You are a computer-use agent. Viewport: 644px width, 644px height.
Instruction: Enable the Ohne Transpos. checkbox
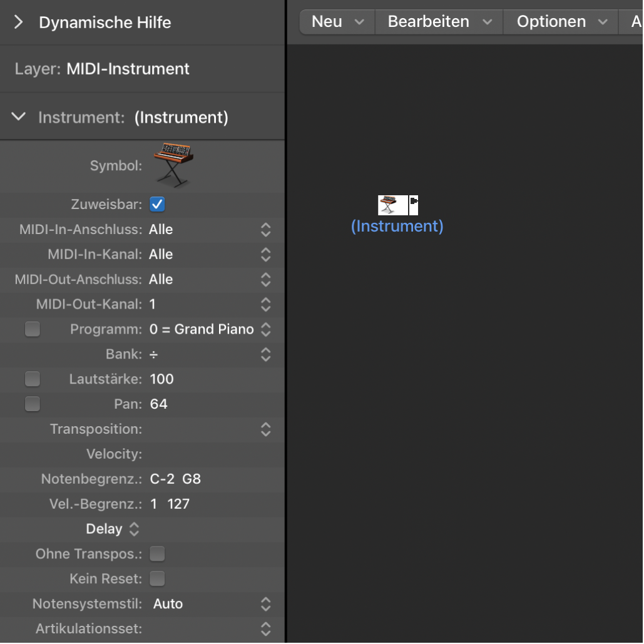pyautogui.click(x=157, y=554)
